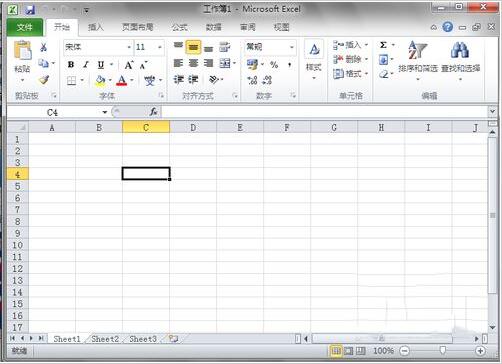Select the Format Painter brush icon

pyautogui.click(x=44, y=80)
